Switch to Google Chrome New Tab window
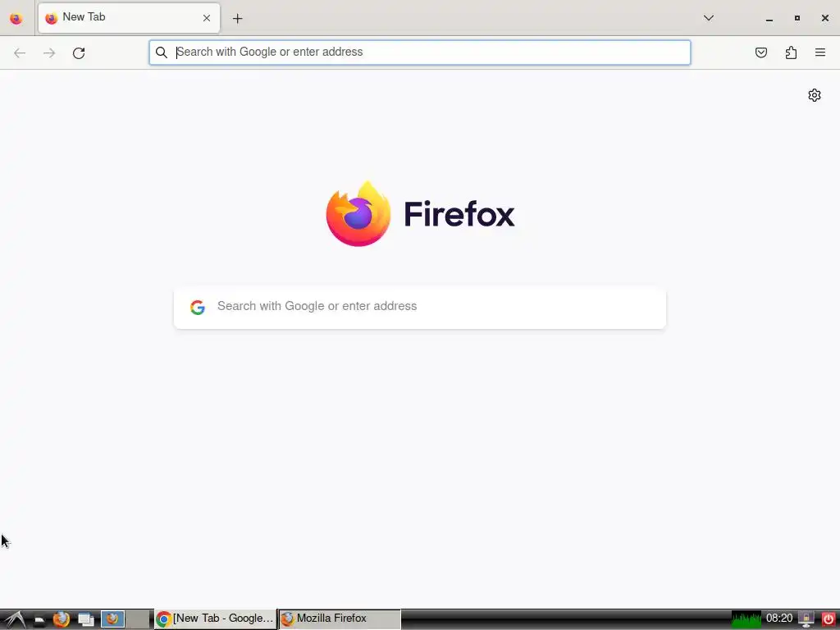The width and height of the screenshot is (840, 630). [x=216, y=619]
